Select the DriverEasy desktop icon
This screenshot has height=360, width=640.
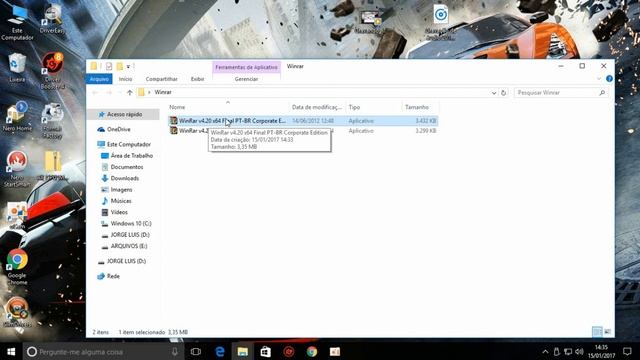point(53,19)
